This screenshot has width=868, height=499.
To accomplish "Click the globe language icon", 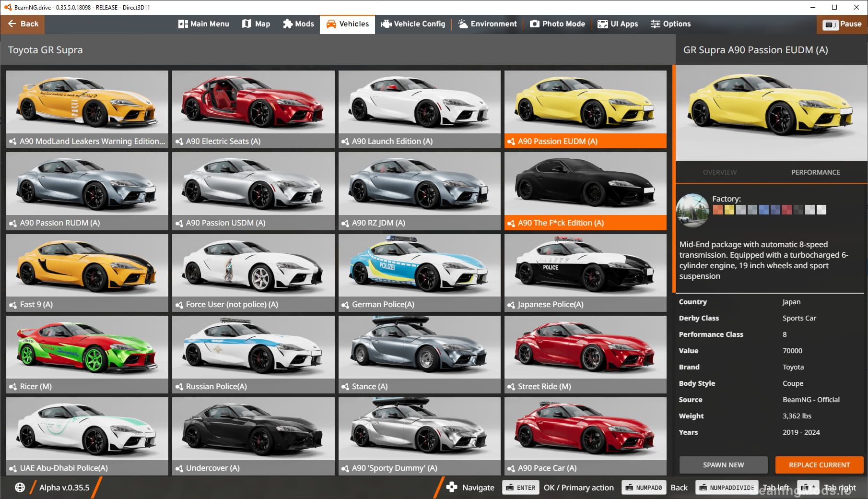I will [x=20, y=487].
